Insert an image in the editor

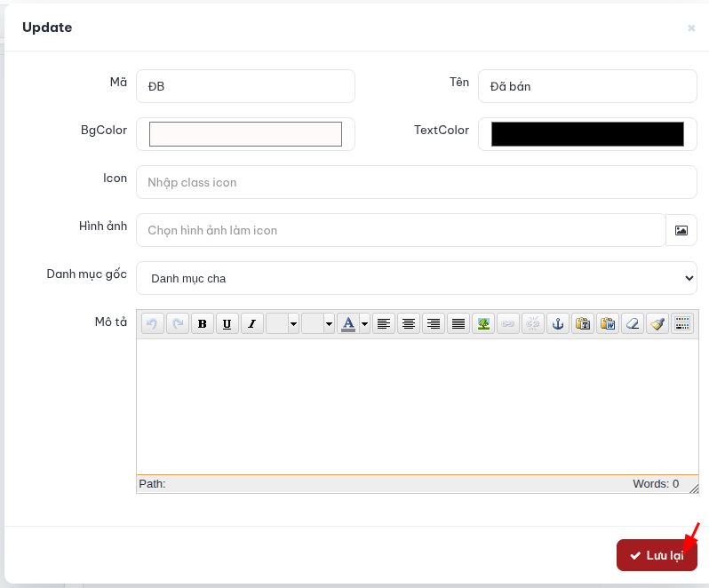[x=483, y=323]
